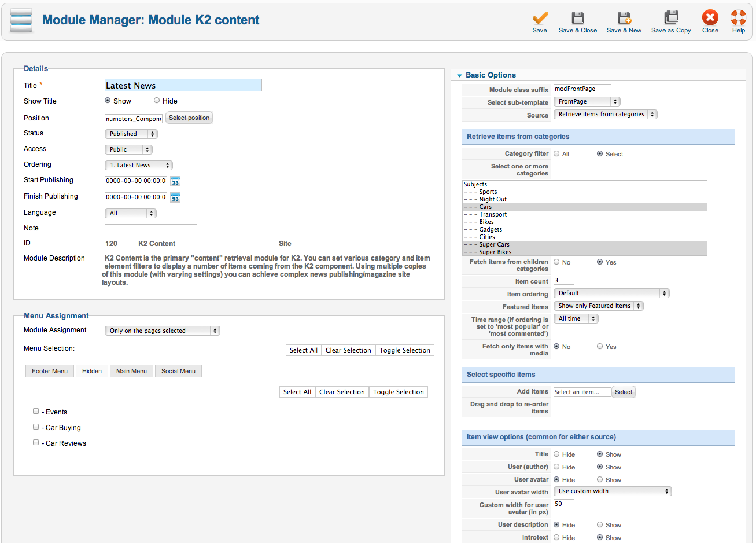Click the Select position button
This screenshot has height=543, width=756.
(189, 118)
